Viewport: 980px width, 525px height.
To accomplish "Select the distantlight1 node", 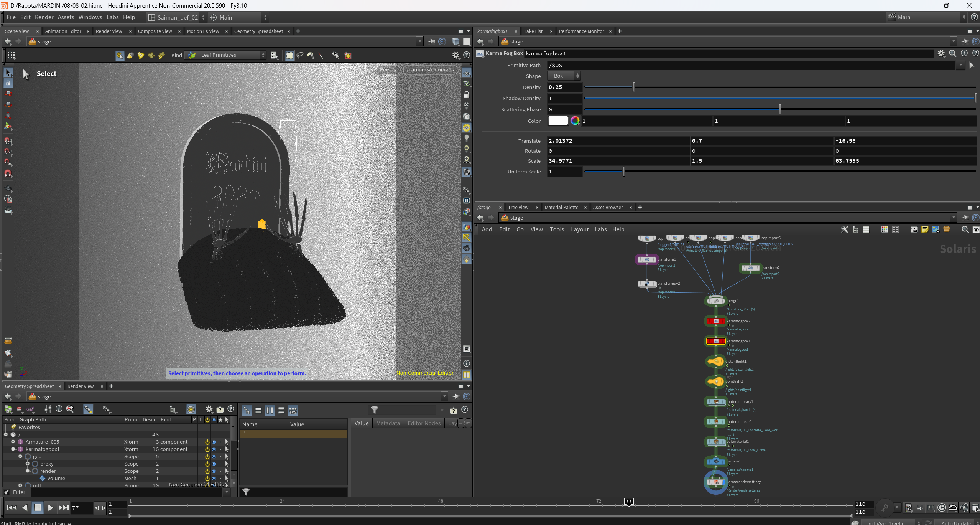I will point(715,362).
